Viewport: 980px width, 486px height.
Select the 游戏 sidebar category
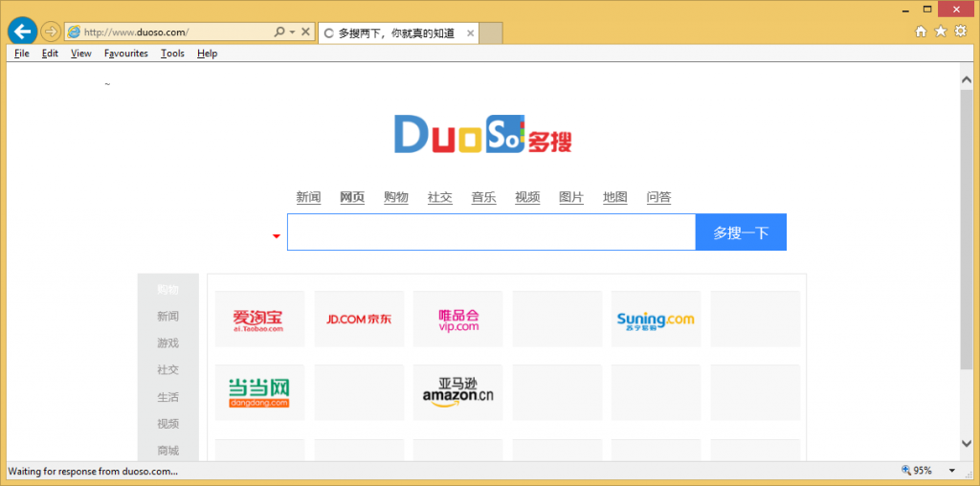click(167, 342)
